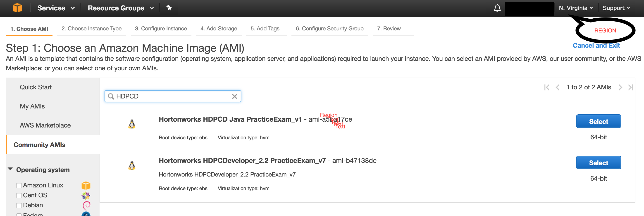Clear the HDPCD search with the X
Image resolution: width=644 pixels, height=216 pixels.
(234, 96)
